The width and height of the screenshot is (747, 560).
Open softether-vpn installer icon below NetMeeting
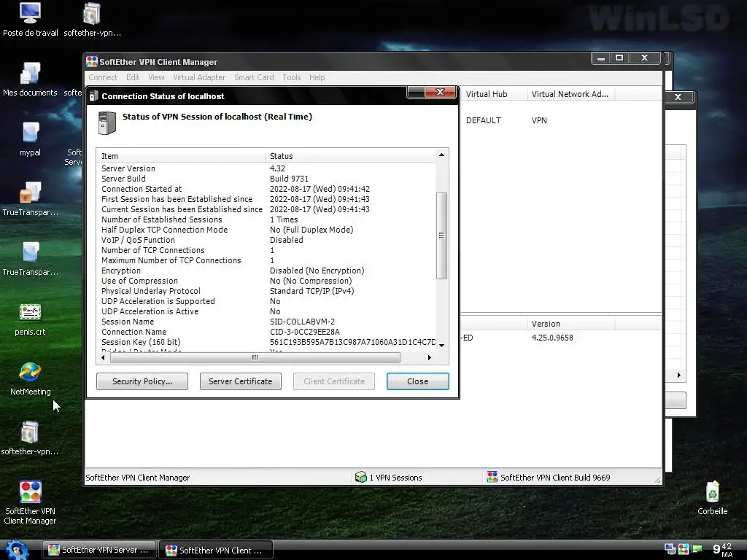click(x=30, y=438)
